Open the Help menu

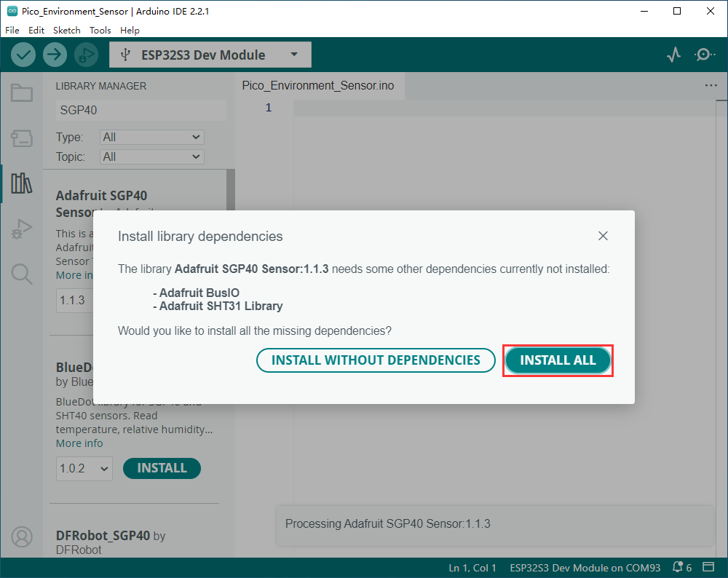pos(130,30)
